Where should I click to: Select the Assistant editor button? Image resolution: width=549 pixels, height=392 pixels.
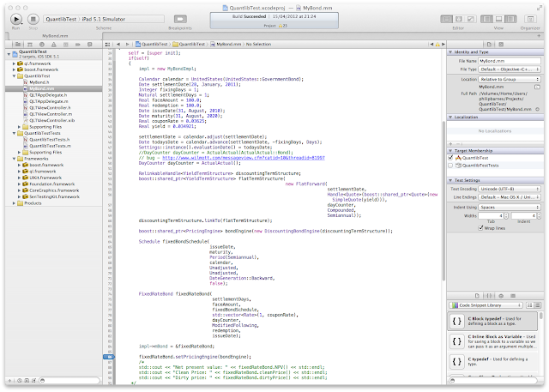tap(458, 19)
